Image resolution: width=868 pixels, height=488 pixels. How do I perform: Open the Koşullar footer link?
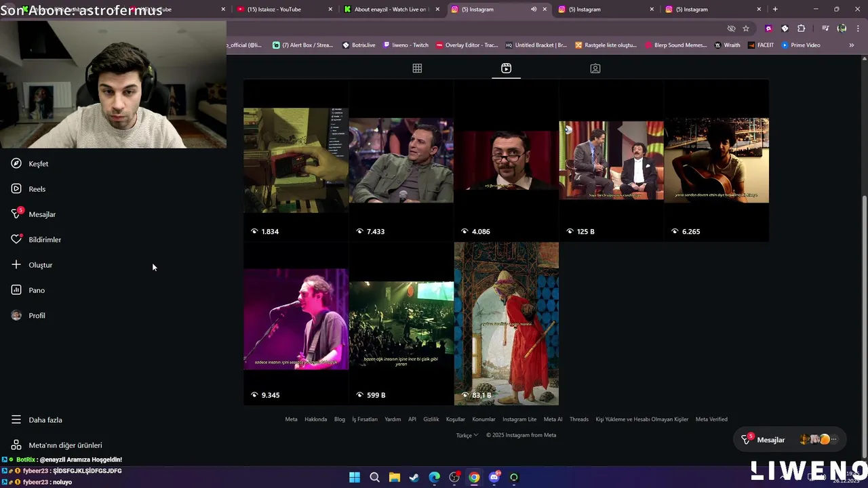(x=456, y=419)
